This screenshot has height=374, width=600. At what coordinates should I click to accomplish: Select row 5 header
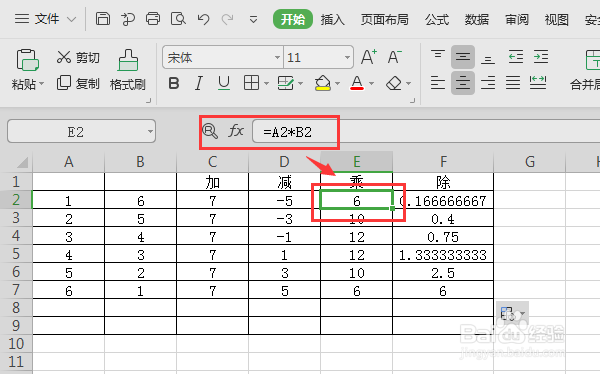16,254
